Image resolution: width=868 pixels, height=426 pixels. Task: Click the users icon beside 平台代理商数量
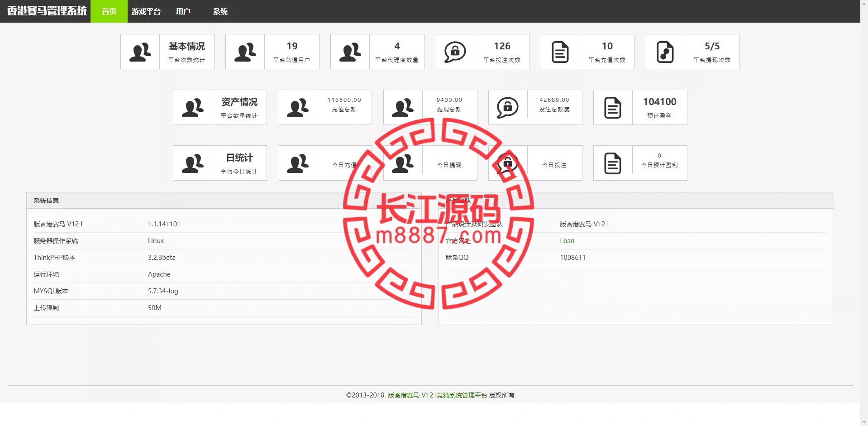coord(350,52)
